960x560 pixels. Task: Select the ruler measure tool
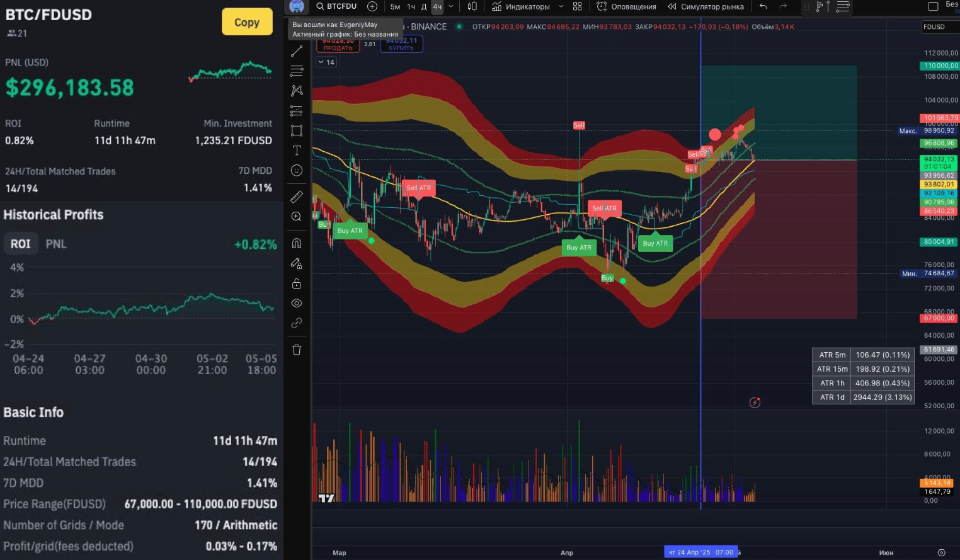297,197
